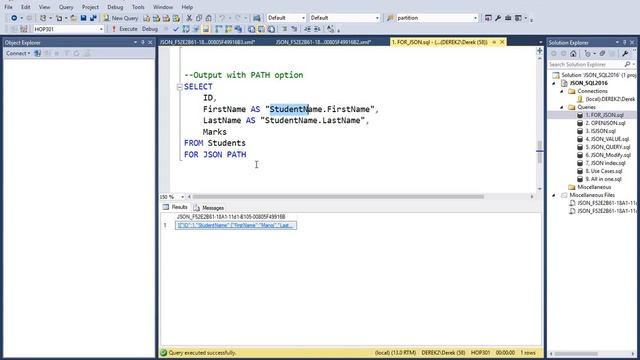Click the Cut (scissors) icon

point(189,18)
